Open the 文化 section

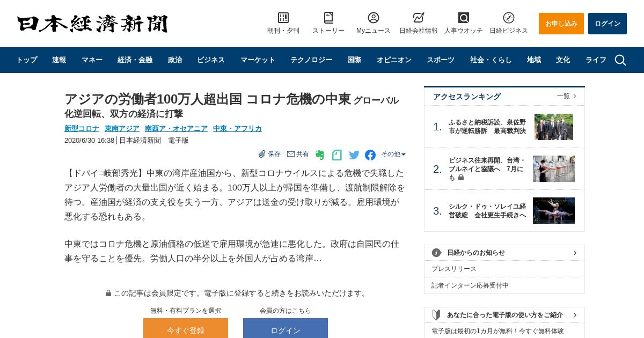point(563,60)
